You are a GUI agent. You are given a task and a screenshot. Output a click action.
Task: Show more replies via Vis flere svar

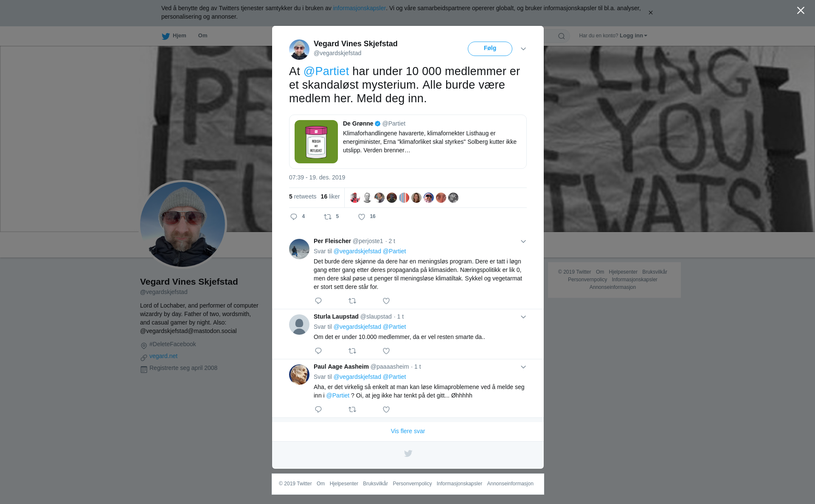pos(408,431)
